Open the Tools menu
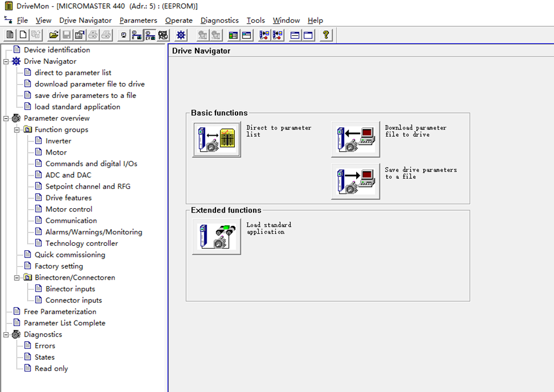The width and height of the screenshot is (554, 392). [x=255, y=20]
